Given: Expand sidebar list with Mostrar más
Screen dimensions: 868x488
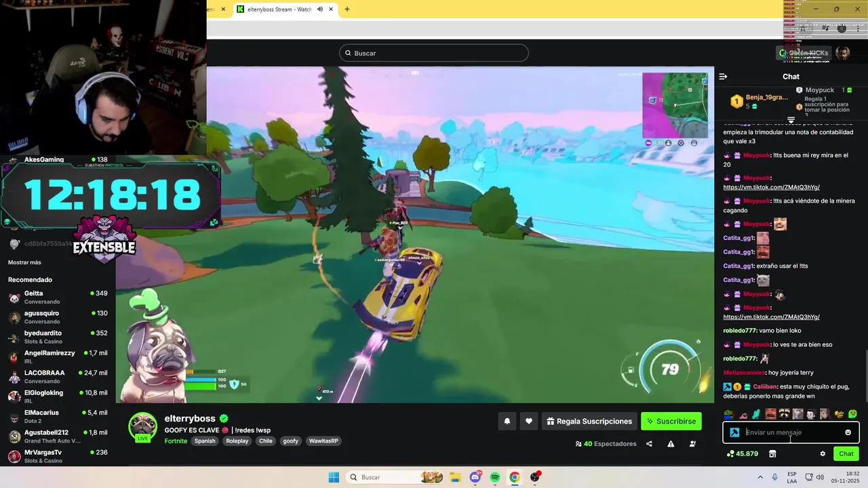Looking at the screenshot, I should click(24, 262).
